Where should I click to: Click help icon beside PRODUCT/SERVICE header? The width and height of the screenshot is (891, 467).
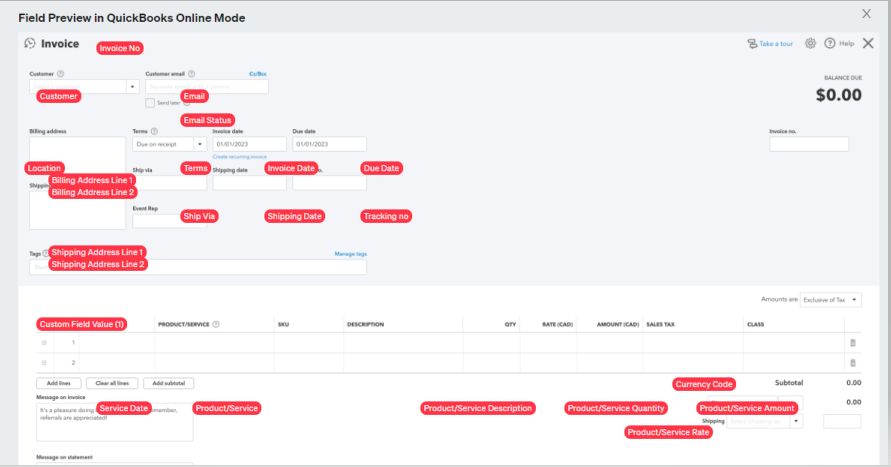pyautogui.click(x=216, y=324)
